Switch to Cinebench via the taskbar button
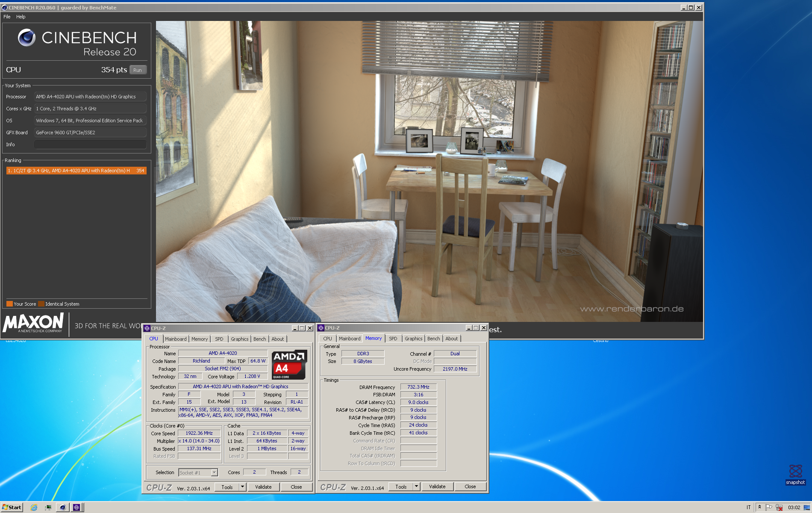Image resolution: width=812 pixels, height=513 pixels. [x=63, y=507]
